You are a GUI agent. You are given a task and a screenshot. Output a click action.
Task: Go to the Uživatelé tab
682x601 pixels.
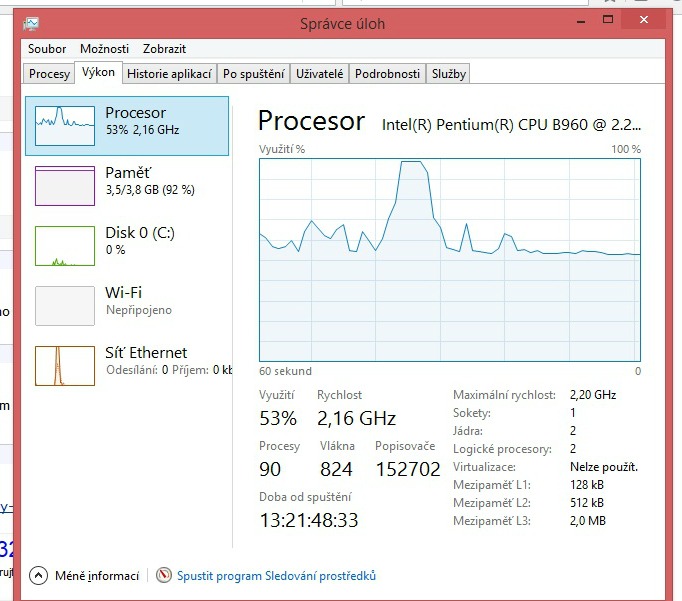[x=320, y=74]
